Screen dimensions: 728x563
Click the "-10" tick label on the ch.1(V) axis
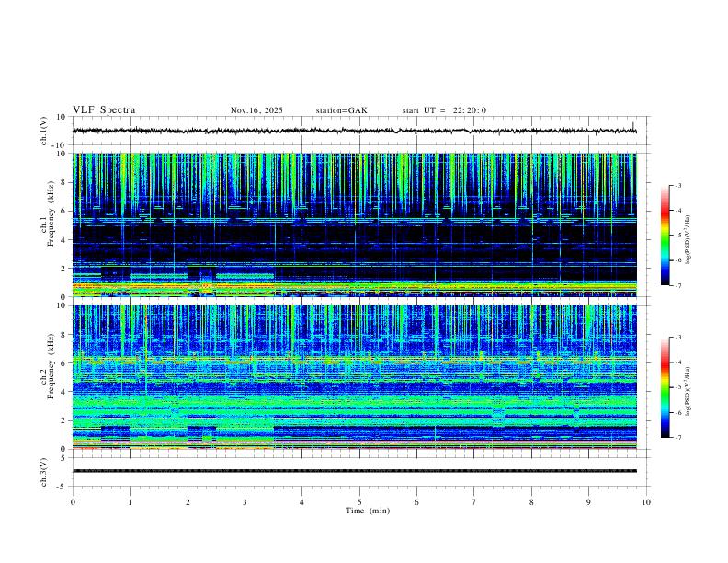[61, 145]
